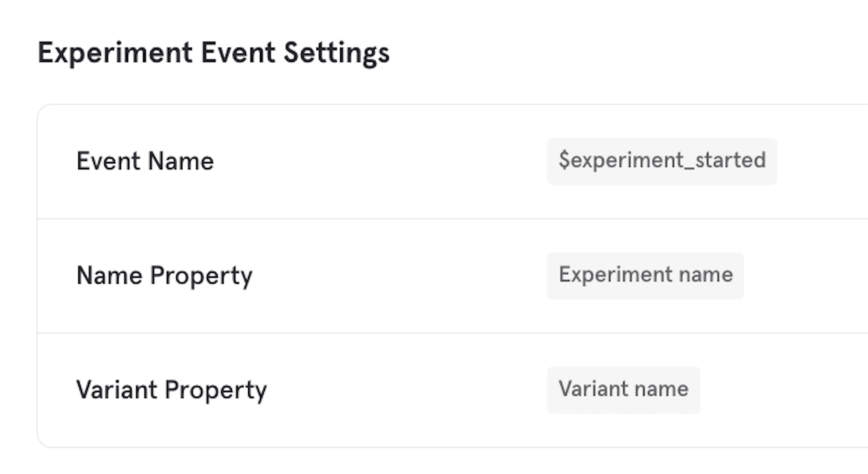
Task: Click empty space in Variant Property row
Action: pyautogui.click(x=407, y=390)
